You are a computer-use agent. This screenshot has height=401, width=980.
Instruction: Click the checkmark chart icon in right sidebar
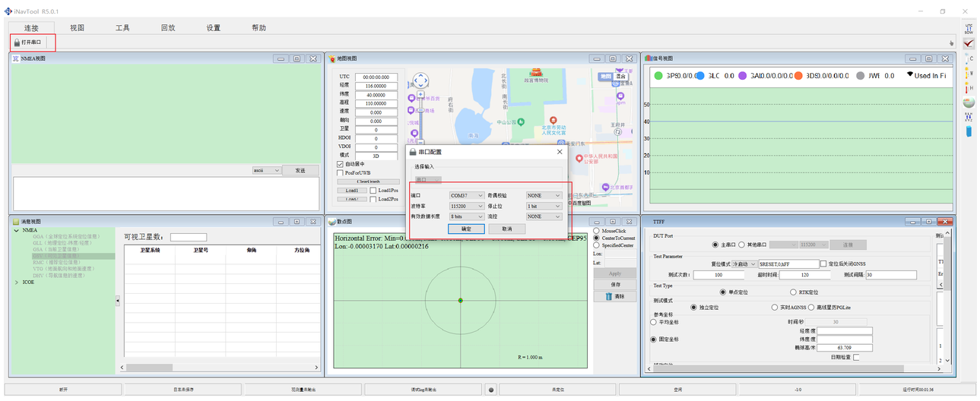[969, 43]
